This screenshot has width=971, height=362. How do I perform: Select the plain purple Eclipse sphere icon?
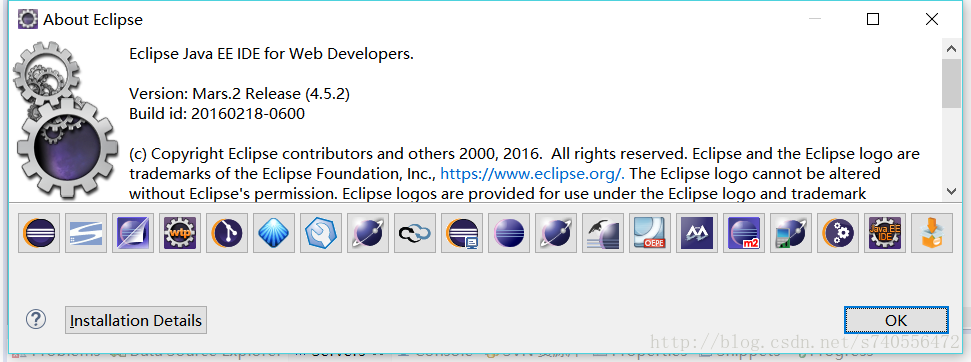(509, 233)
